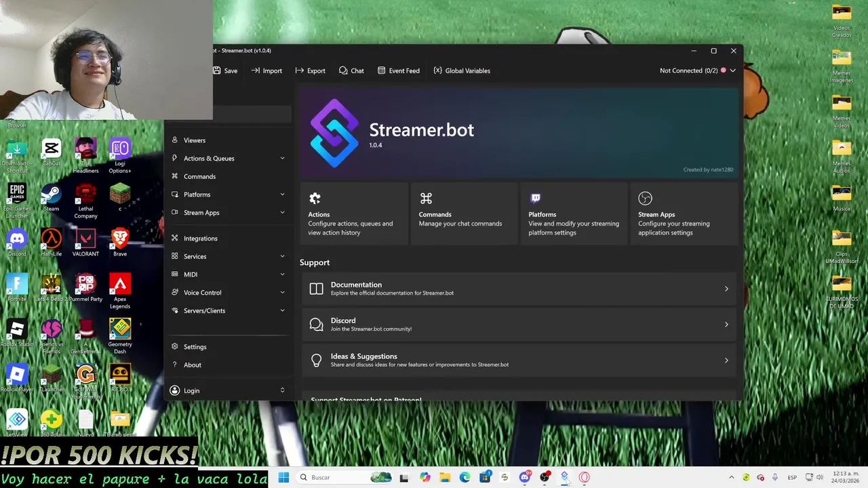Viewport: 868px width, 488px height.
Task: Open the Login account switcher arrows
Action: point(282,390)
